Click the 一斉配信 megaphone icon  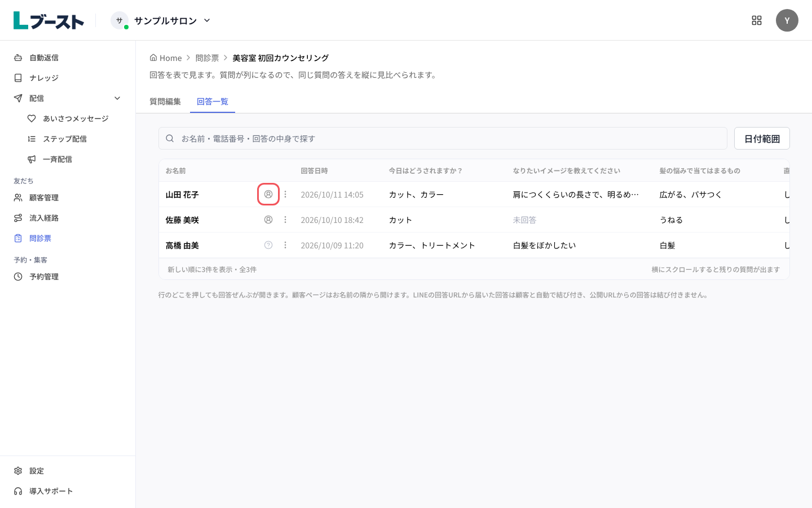point(32,159)
